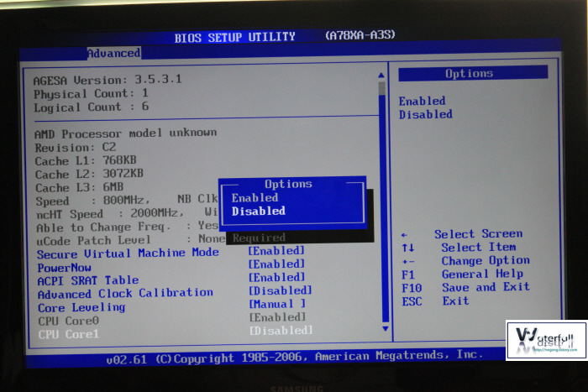Click the Physical Count: 1 line
588x392 pixels.
point(91,94)
